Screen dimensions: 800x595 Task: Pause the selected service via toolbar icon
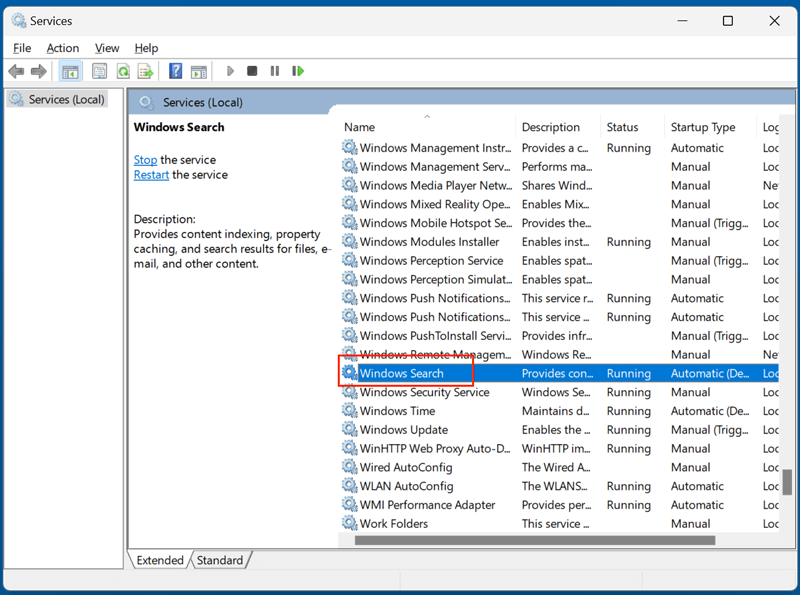click(275, 71)
